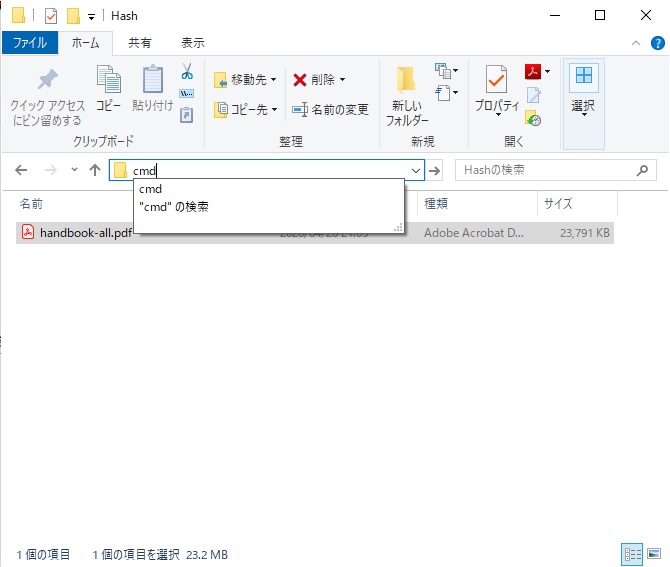Open the Easy access dropdown icon

pyautogui.click(x=446, y=93)
